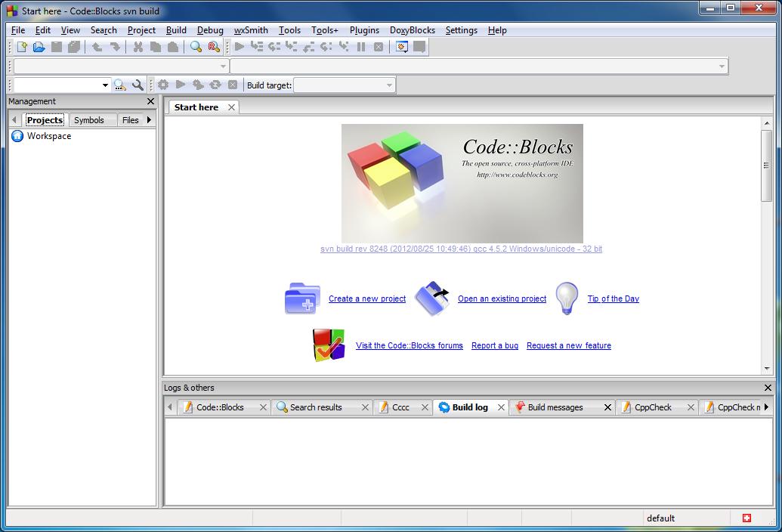Click the Paste toolbar icon
Image resolution: width=782 pixels, height=532 pixels.
[x=172, y=47]
